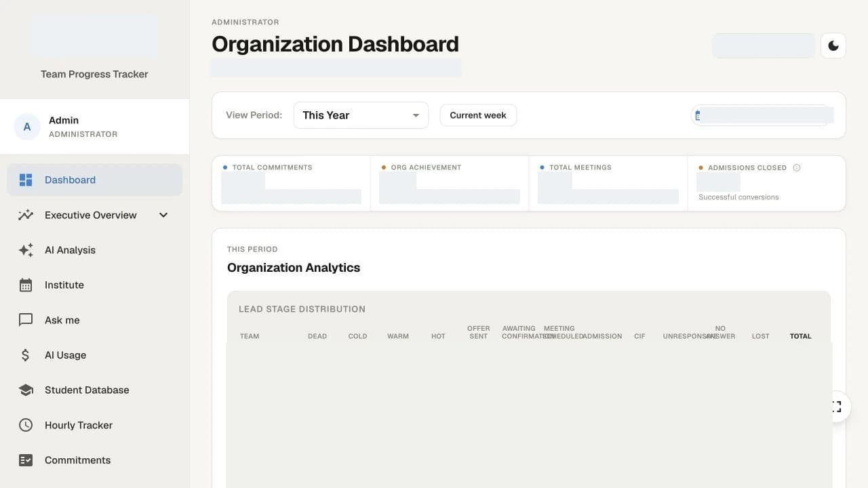Click the Admin avatar circle with letter A
The image size is (868, 488).
pyautogui.click(x=27, y=127)
